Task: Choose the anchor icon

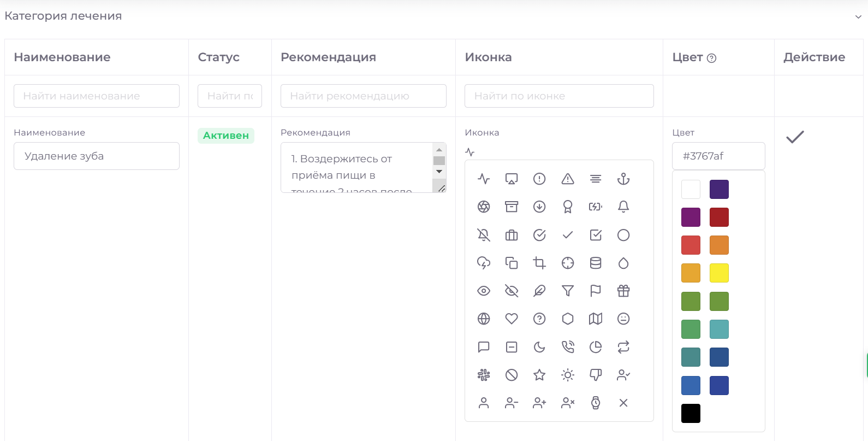Action: tap(623, 179)
